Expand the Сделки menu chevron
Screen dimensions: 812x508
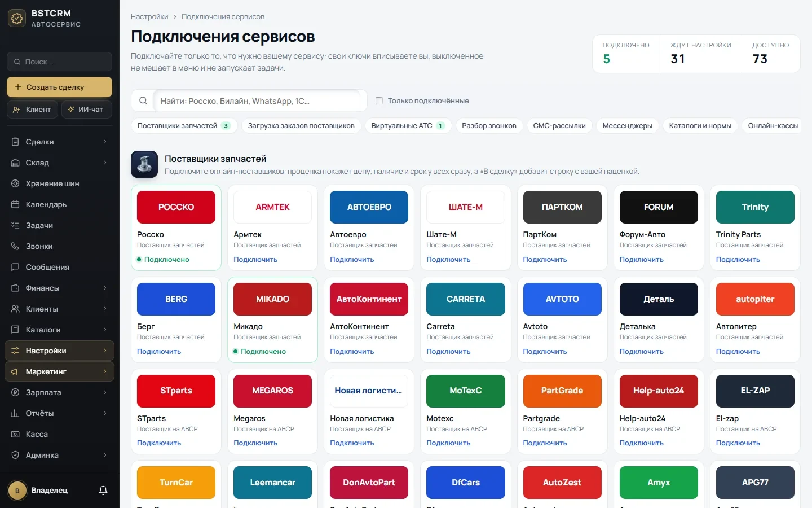coord(105,142)
